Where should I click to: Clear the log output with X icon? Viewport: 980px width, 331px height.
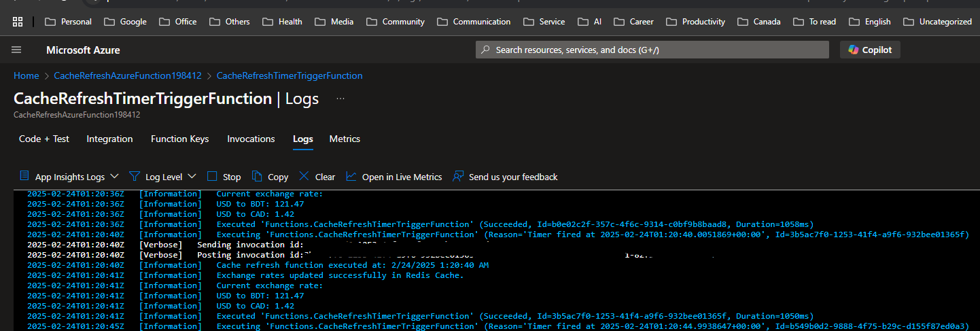304,176
